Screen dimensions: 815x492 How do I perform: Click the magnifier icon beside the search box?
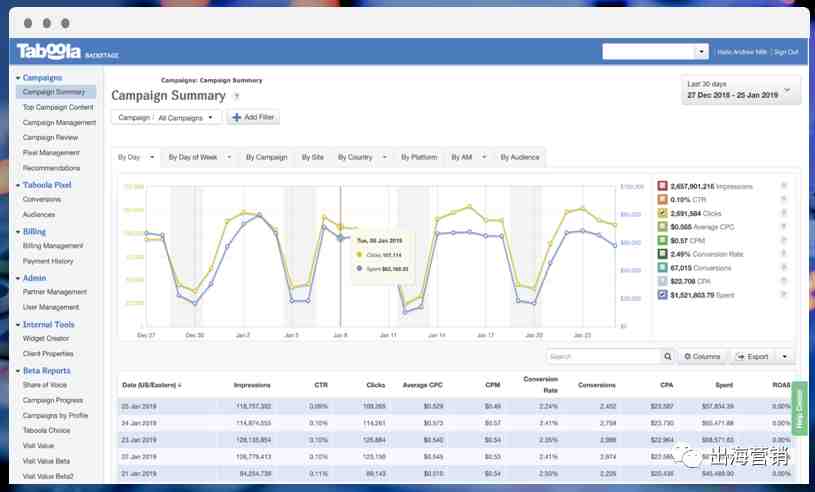click(667, 356)
